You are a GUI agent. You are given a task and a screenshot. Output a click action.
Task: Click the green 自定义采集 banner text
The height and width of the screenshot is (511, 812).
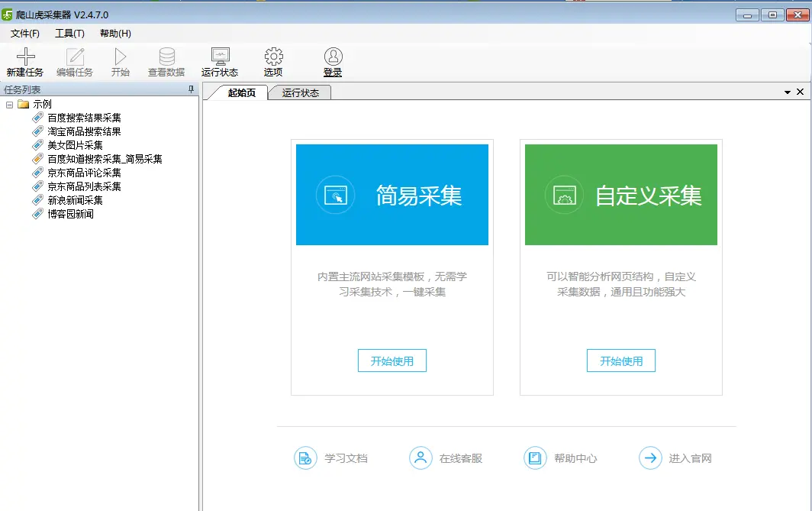tap(649, 196)
